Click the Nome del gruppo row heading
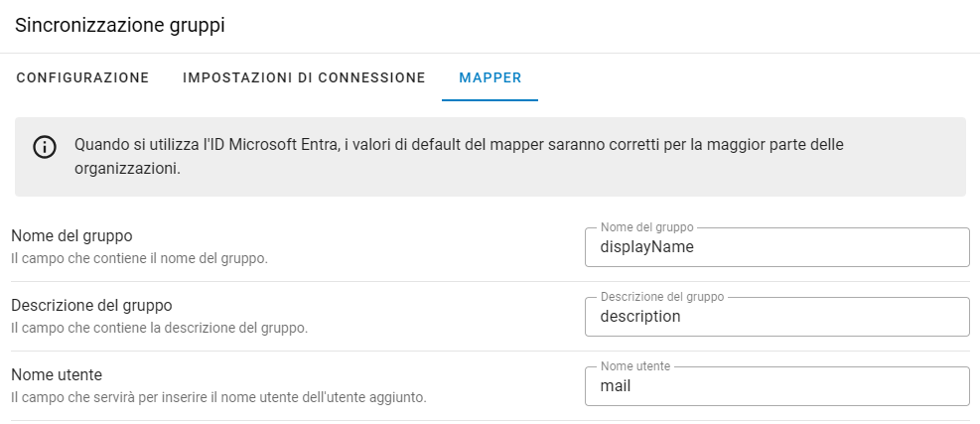The height and width of the screenshot is (424, 980). (71, 236)
